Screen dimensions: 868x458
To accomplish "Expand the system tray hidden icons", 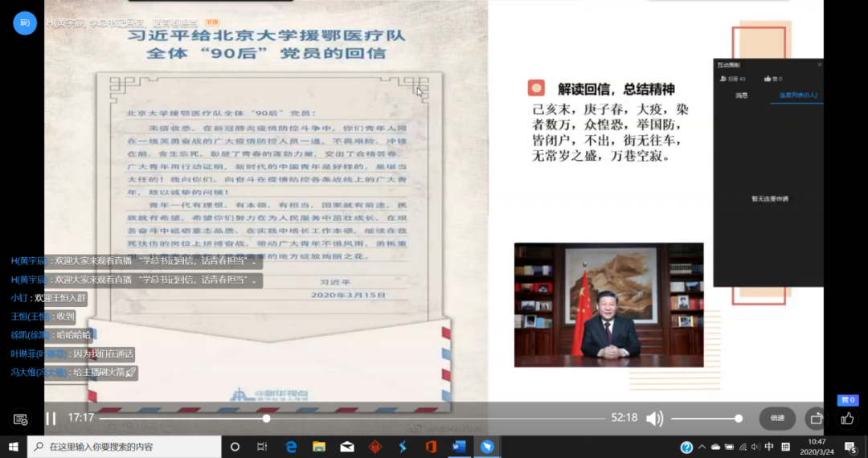I will click(x=702, y=448).
